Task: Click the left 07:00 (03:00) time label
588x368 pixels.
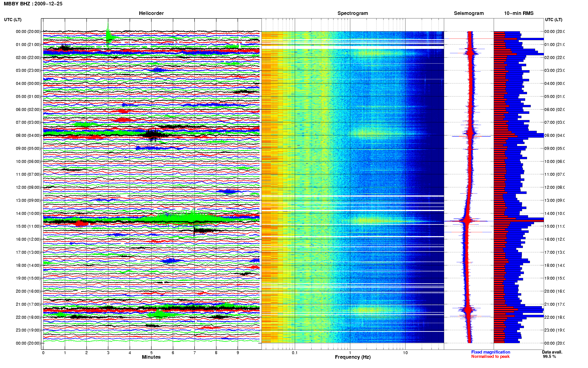Action: (x=28, y=122)
